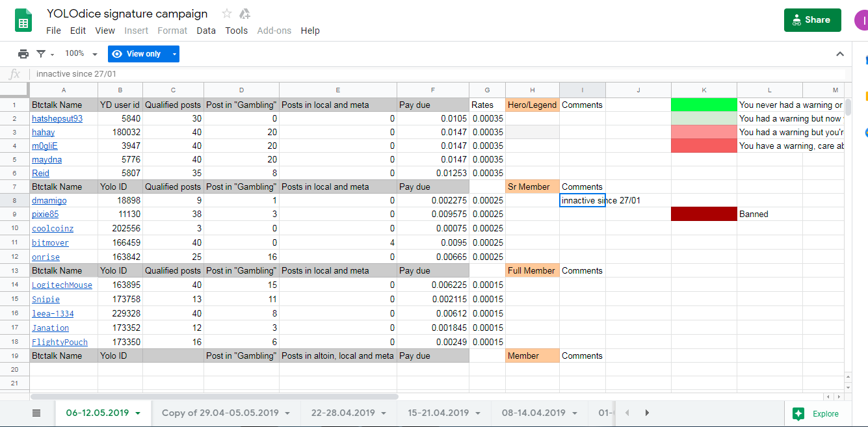The width and height of the screenshot is (868, 427).
Task: Open the all sheets list icon
Action: point(36,413)
